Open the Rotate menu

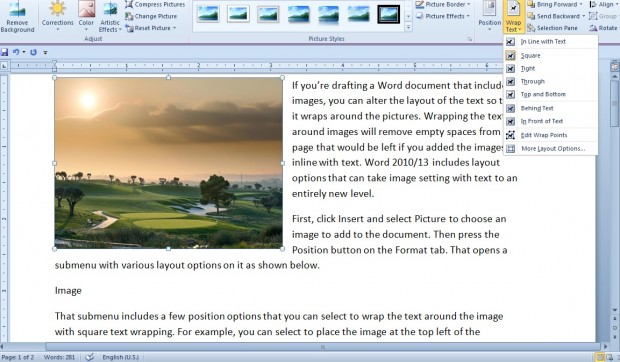(603, 28)
